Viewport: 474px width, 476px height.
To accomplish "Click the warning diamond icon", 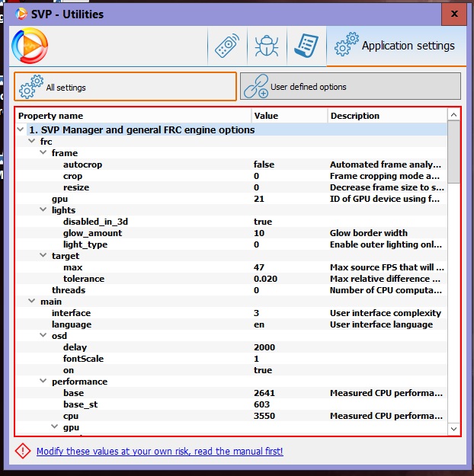I will [x=23, y=451].
